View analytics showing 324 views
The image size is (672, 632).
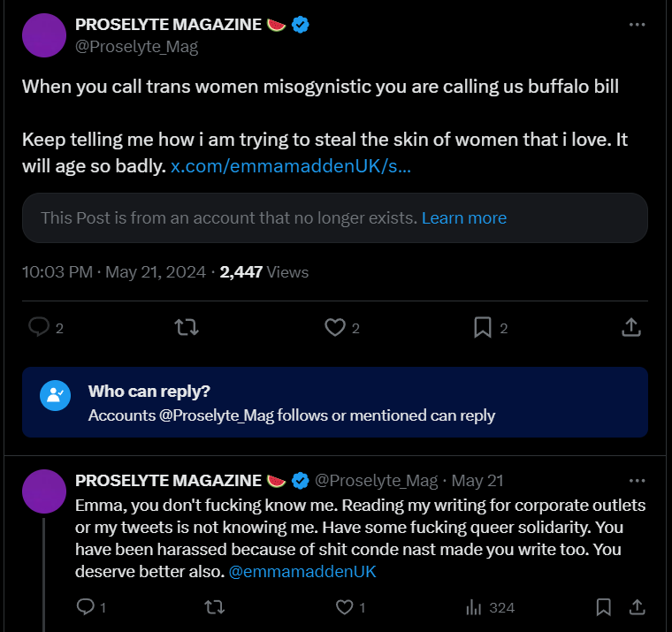pos(490,607)
